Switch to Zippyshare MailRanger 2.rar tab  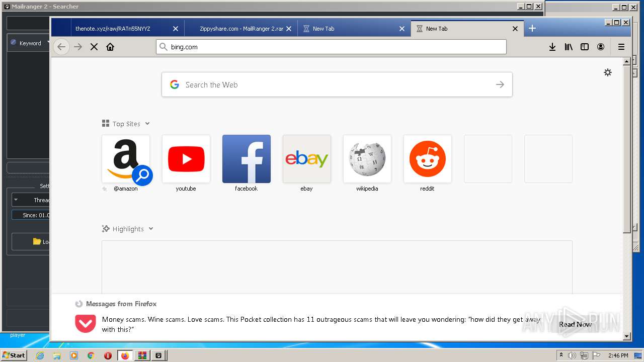pos(241,29)
